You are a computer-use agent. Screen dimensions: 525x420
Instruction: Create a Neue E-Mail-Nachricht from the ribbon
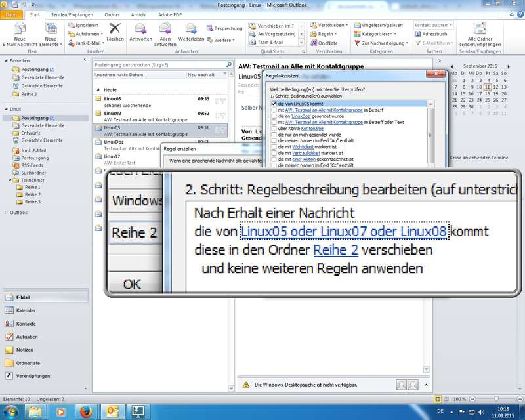pyautogui.click(x=20, y=34)
